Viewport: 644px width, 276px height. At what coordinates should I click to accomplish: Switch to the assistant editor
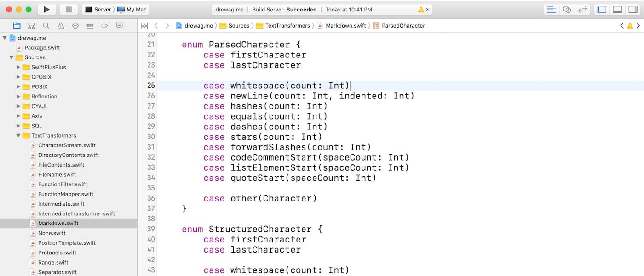(x=567, y=9)
